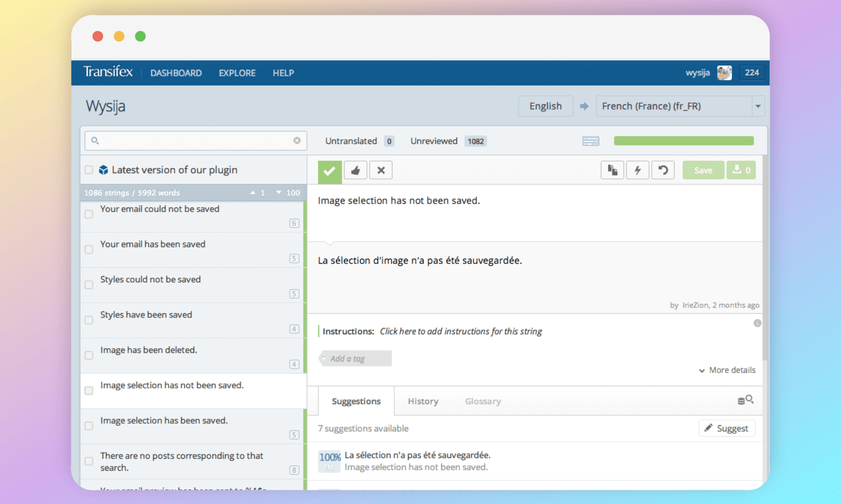Click the info icon beside Instructions
The image size is (841, 504).
coord(757,323)
